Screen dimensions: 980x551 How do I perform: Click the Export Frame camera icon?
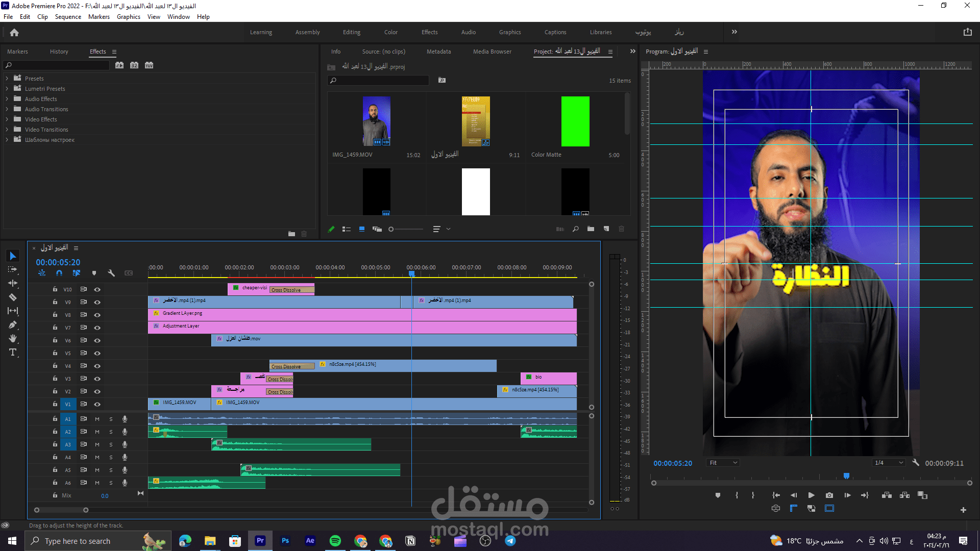[829, 495]
